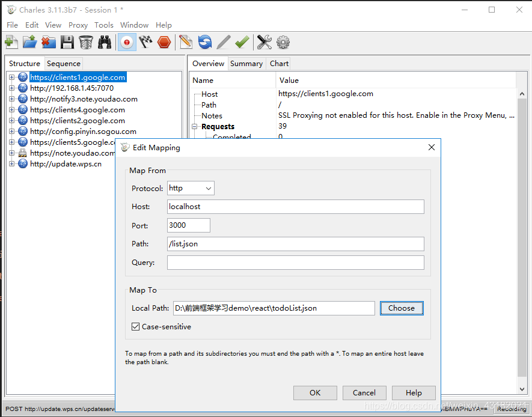Click the Notes row in Overview
Viewport: 532px width, 417px height.
353,115
